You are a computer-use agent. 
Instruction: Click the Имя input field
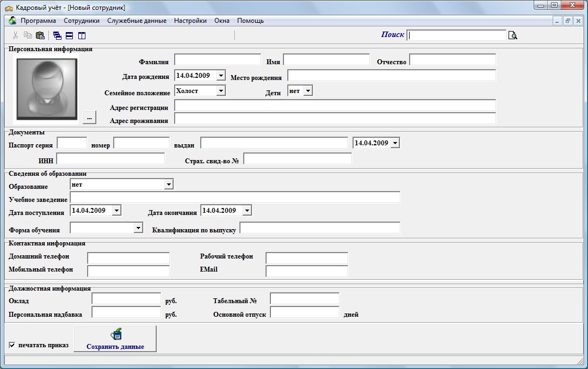pyautogui.click(x=326, y=60)
